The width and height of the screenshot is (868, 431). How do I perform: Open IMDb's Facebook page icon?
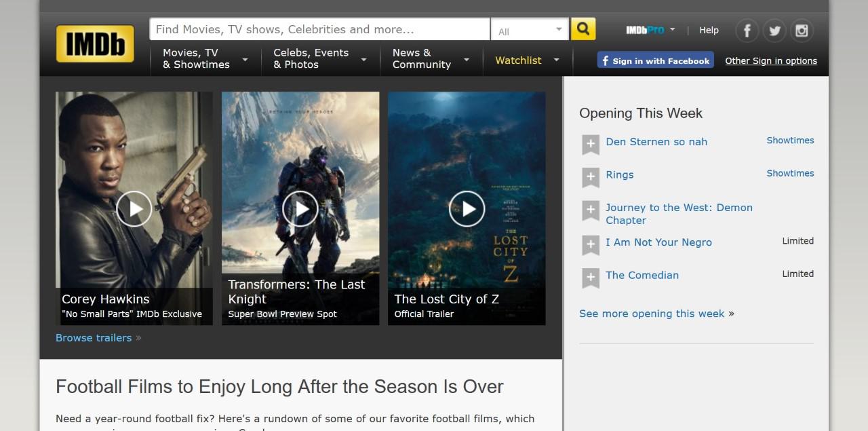coord(747,30)
